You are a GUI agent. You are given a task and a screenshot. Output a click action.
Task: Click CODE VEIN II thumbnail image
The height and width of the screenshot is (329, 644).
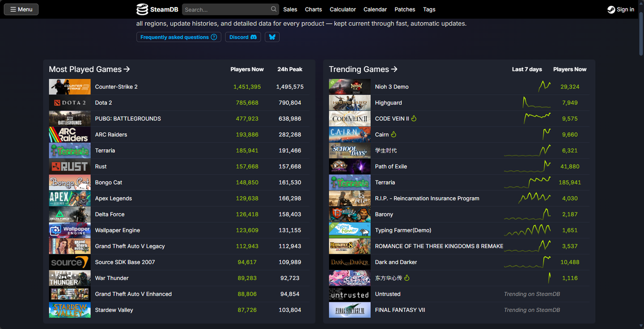click(x=350, y=119)
